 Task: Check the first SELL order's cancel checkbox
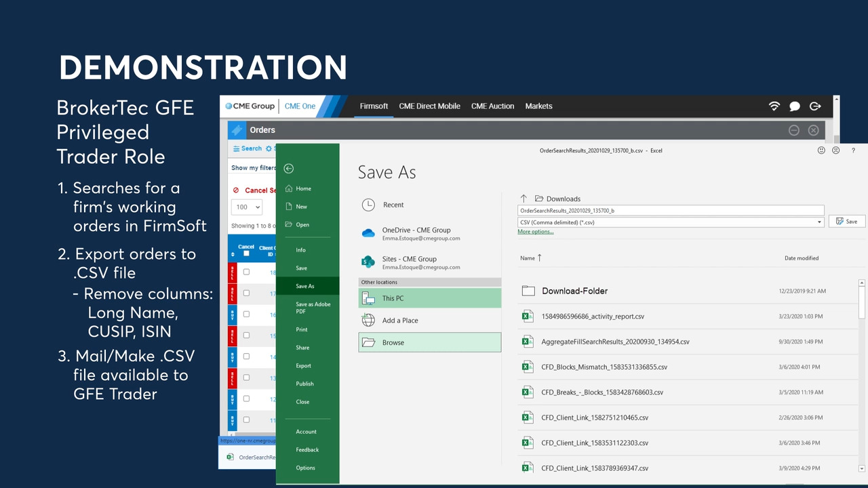[246, 272]
